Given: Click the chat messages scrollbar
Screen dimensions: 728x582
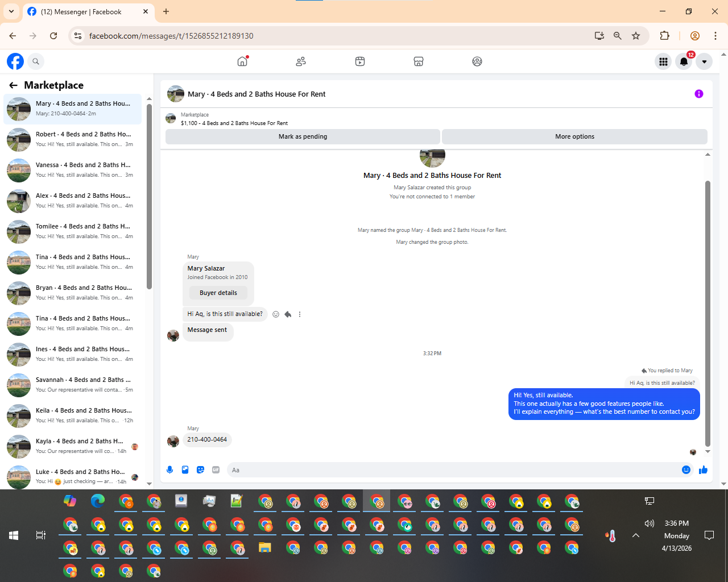Looking at the screenshot, I should tap(708, 313).
